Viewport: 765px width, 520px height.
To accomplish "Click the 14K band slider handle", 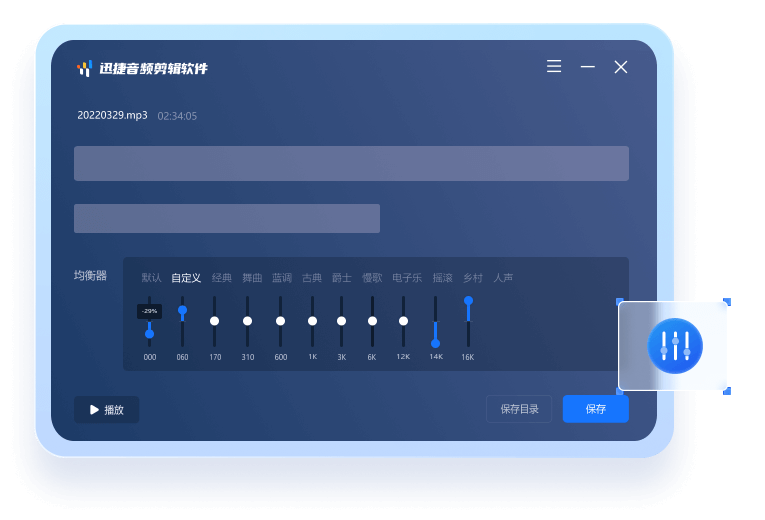I will (x=435, y=343).
